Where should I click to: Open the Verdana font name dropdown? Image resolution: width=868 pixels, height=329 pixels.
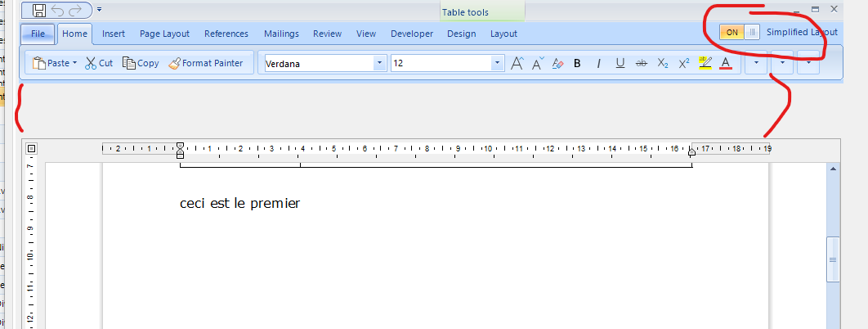379,63
